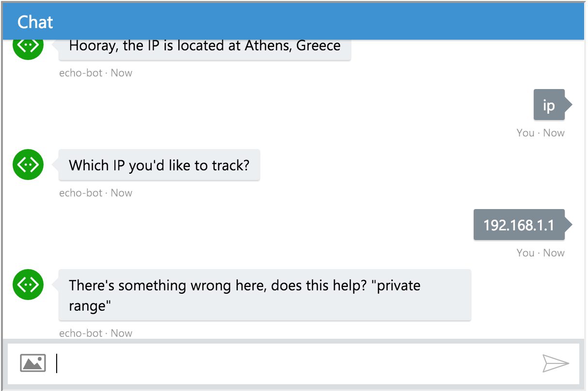Viewport: 588px width, 391px height.
Task: Click the "Chat" title text
Action: (35, 22)
